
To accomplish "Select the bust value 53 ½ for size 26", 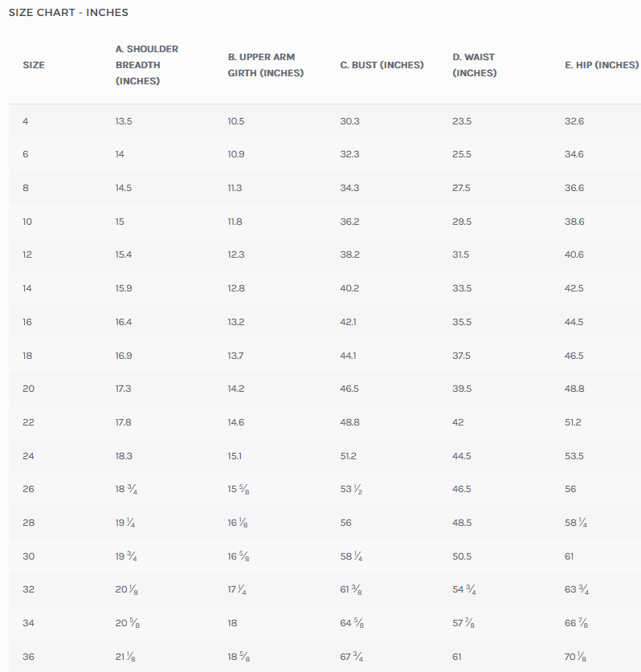I will [352, 489].
